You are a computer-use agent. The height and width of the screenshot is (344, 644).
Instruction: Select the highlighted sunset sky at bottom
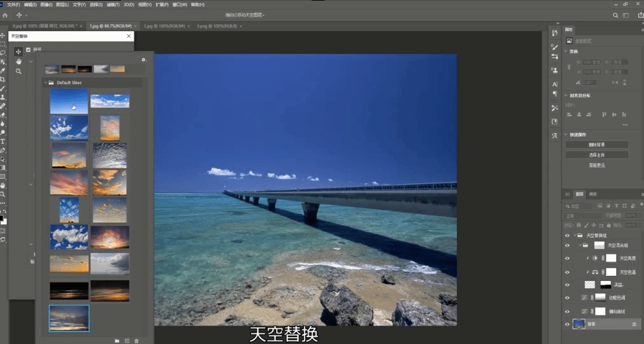(69, 318)
